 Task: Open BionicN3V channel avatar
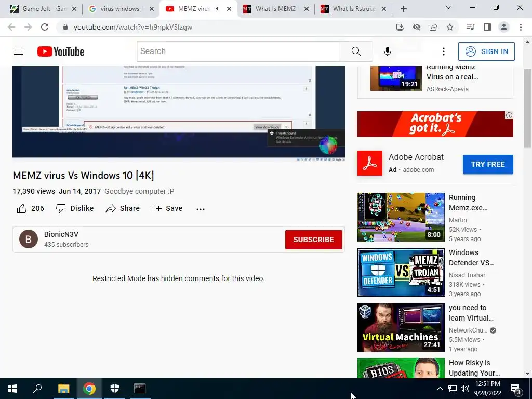(x=29, y=239)
